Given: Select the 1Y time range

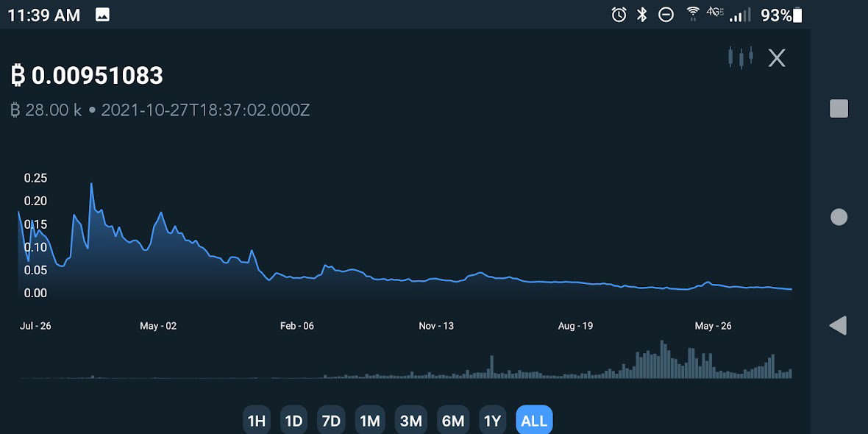Looking at the screenshot, I should pos(492,421).
